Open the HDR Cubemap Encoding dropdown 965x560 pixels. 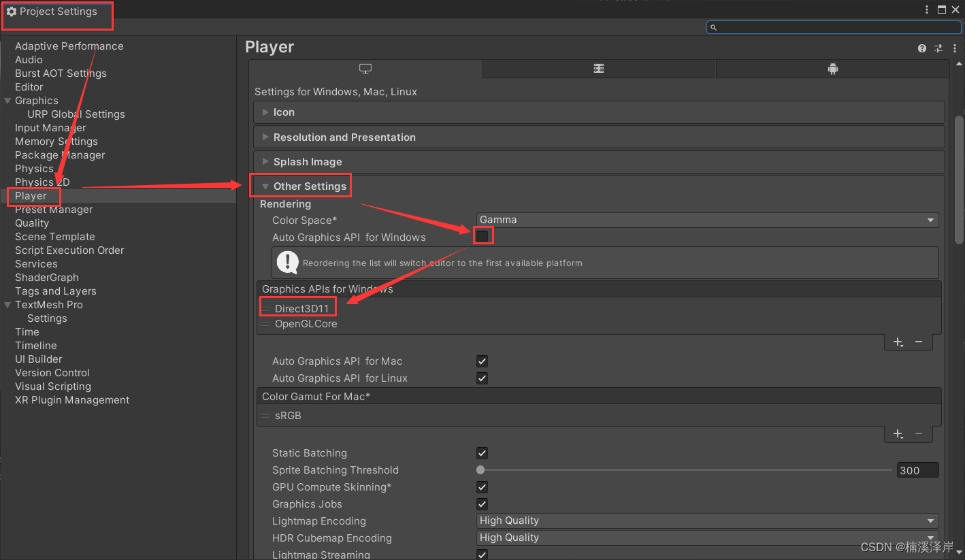pyautogui.click(x=708, y=538)
